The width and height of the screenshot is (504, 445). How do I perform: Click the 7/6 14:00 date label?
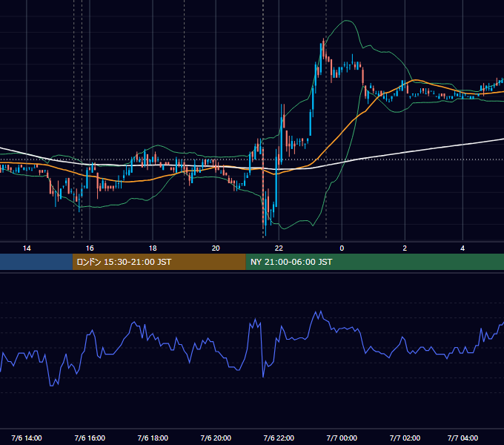[27, 438]
